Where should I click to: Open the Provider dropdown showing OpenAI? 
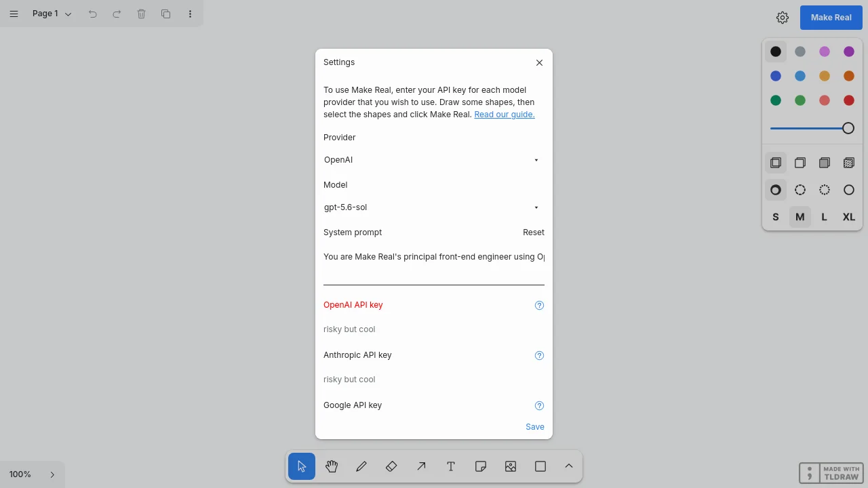click(434, 160)
